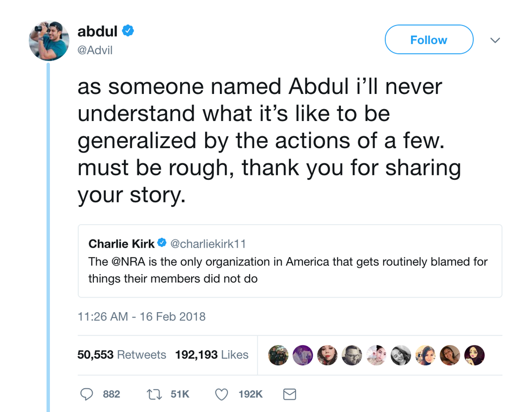This screenshot has height=412, width=532.
Task: Open the @Advil handle link
Action: coord(95,50)
